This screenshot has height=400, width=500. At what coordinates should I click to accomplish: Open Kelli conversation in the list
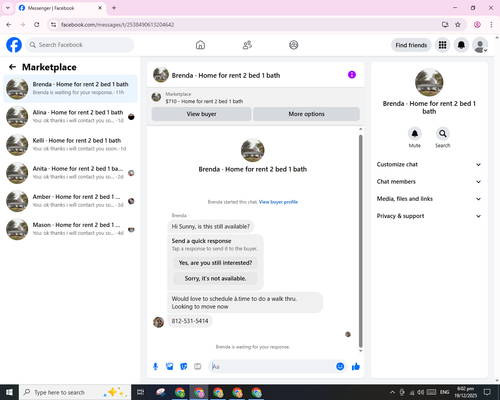[x=70, y=145]
